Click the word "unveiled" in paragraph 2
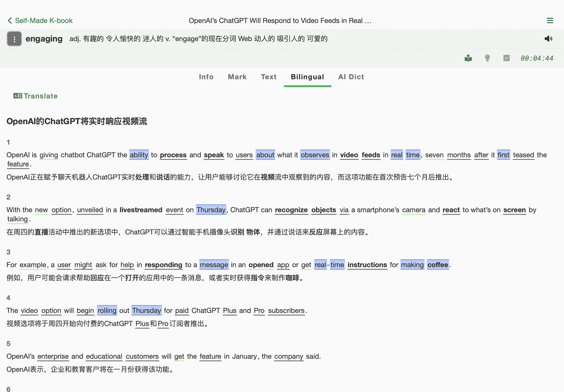 pos(90,210)
